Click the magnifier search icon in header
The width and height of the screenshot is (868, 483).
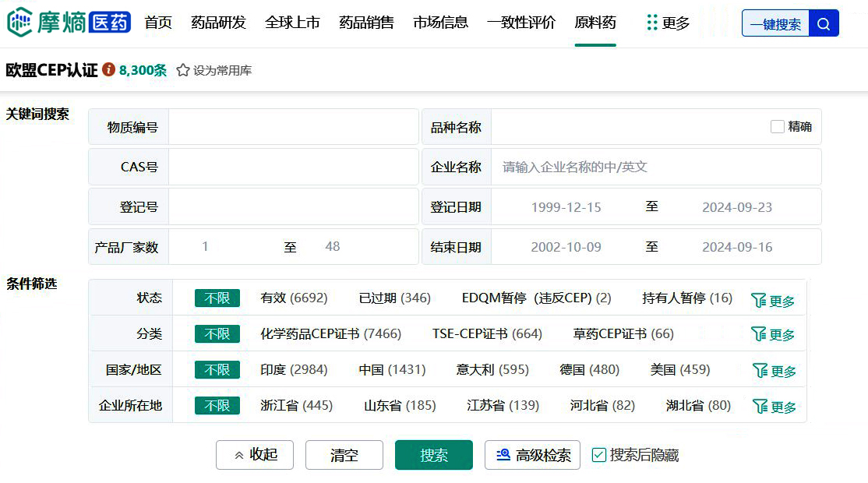pyautogui.click(x=824, y=24)
